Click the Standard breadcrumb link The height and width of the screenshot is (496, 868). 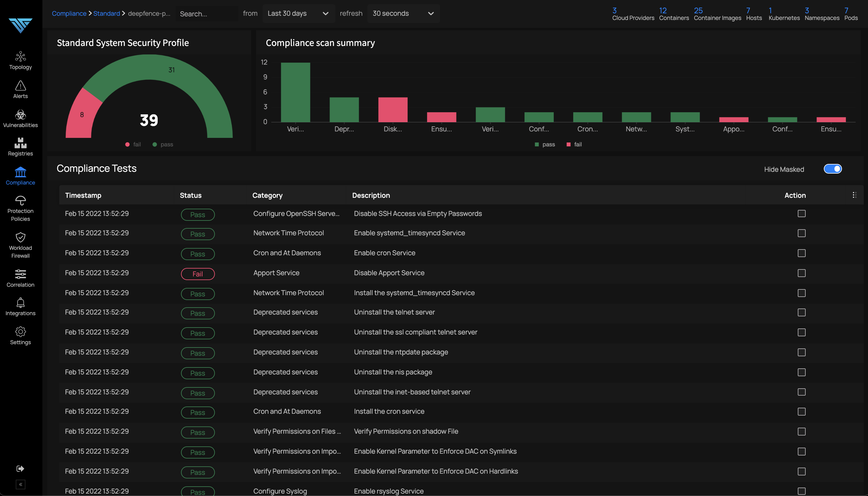pyautogui.click(x=106, y=14)
